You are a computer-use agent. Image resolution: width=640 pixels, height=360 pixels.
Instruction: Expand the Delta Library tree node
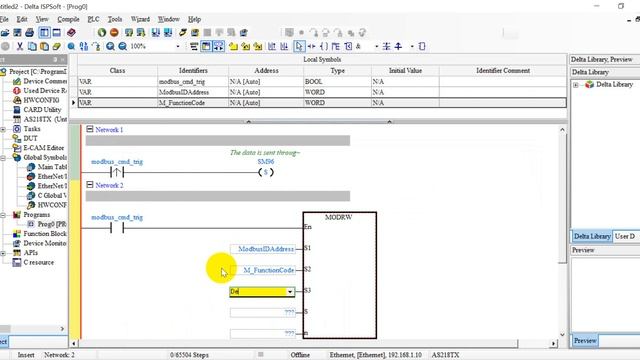(x=576, y=85)
